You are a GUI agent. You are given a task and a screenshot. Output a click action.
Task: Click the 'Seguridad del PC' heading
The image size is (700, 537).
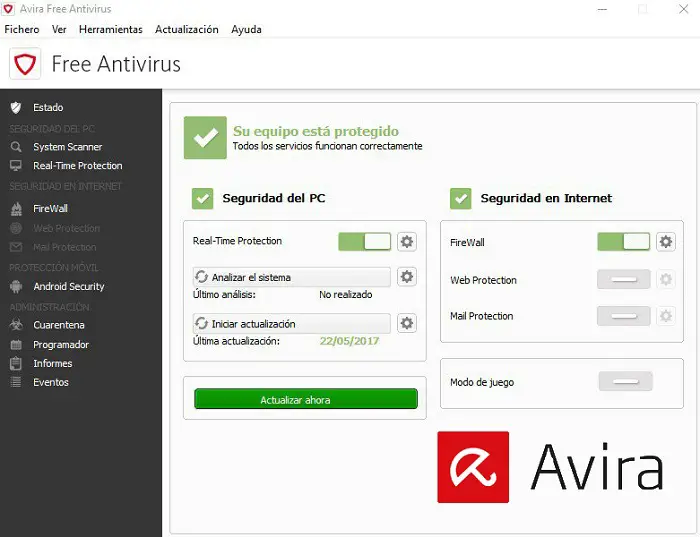click(274, 198)
